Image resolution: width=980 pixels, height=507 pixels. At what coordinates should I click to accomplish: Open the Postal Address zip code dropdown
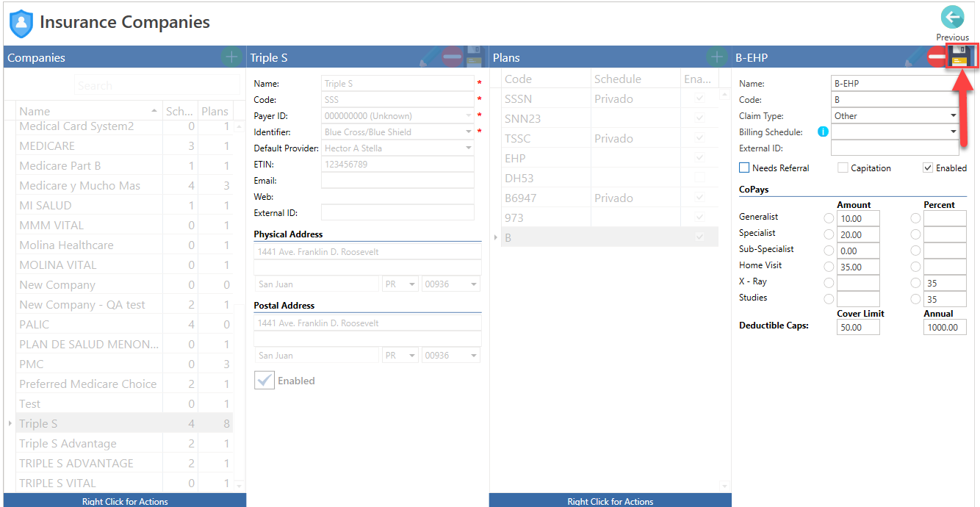tap(473, 355)
